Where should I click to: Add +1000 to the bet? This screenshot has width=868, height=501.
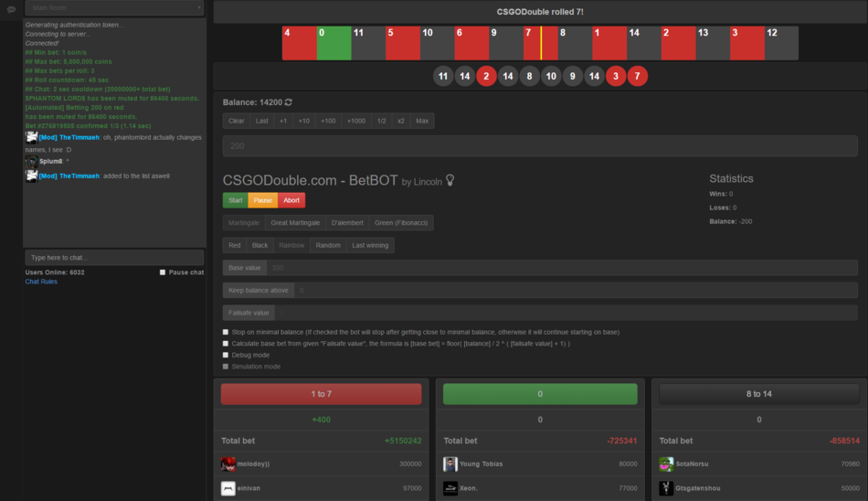point(356,121)
